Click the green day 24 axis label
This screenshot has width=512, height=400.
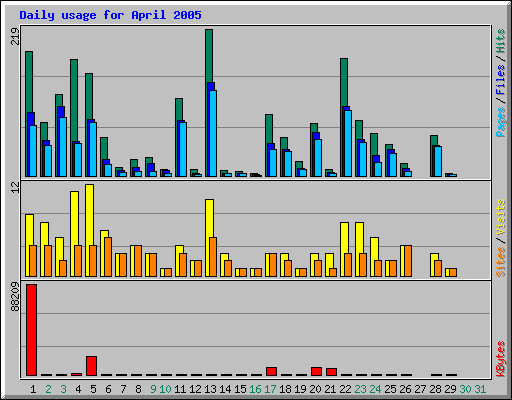[375, 389]
